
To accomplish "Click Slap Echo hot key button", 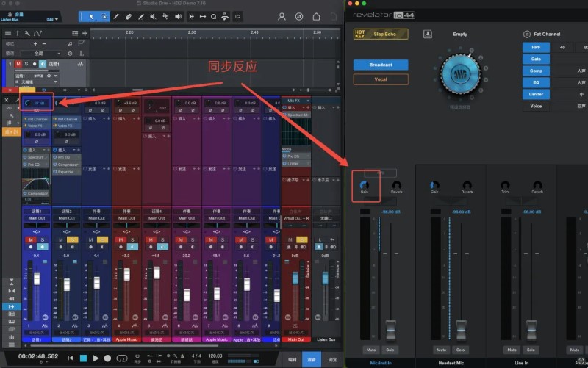I will click(381, 34).
